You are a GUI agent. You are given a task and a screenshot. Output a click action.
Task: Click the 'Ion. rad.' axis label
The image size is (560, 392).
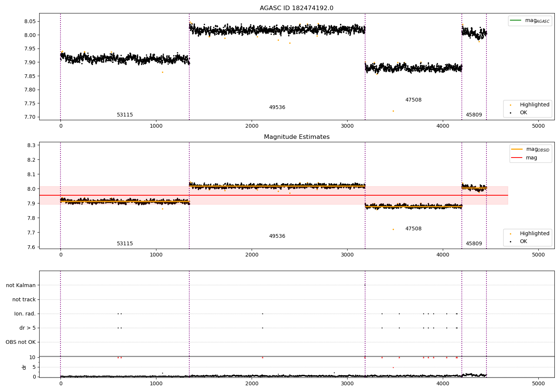25,314
